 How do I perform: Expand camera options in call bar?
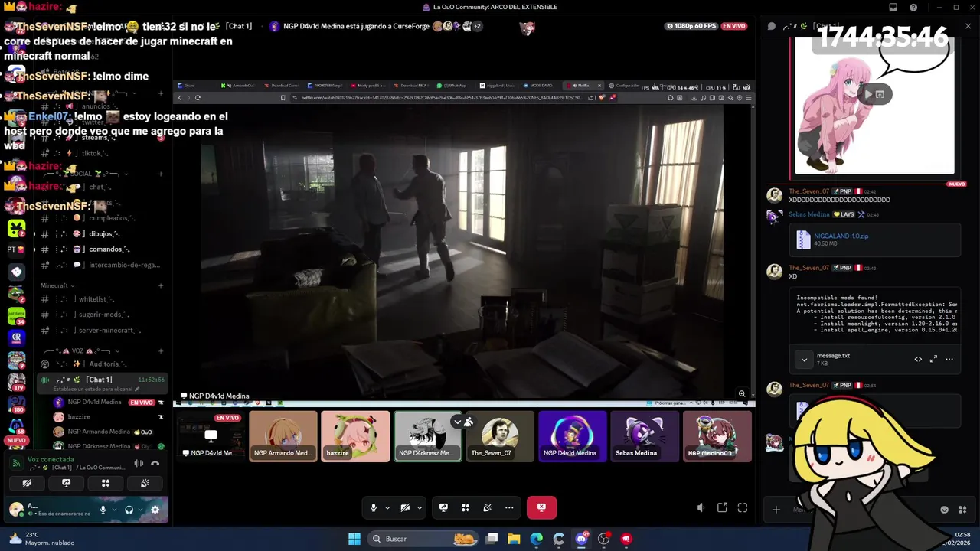[419, 507]
